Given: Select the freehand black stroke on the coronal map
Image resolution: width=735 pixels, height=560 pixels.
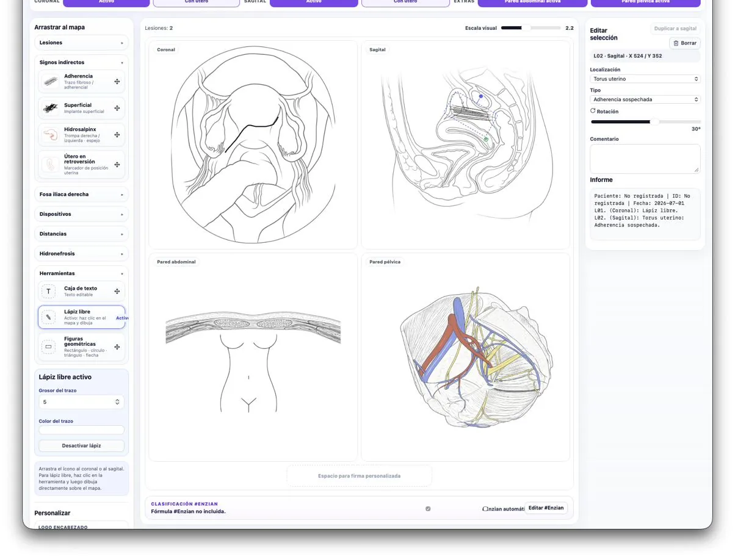Looking at the screenshot, I should pos(252,134).
